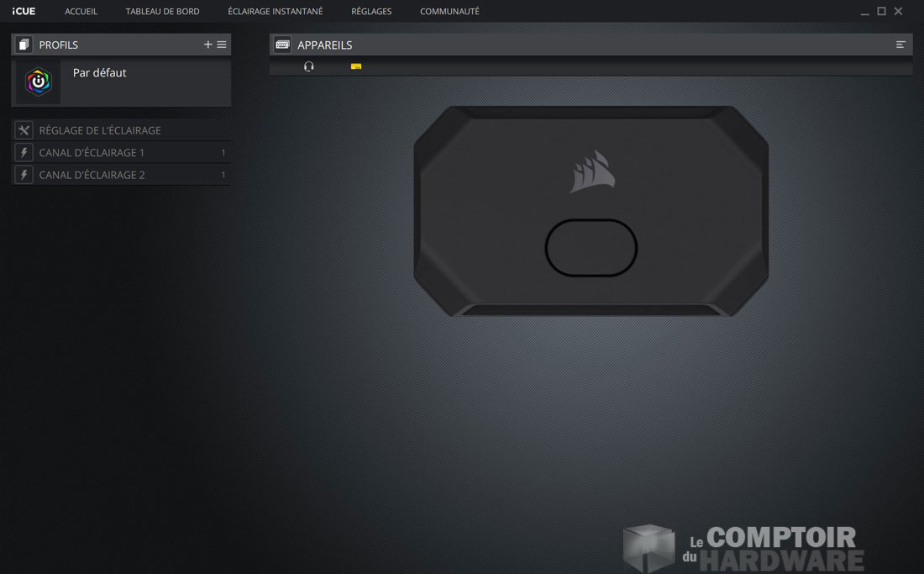Open CANAL D'ÉCLAIRAGE 2 entry

pos(92,175)
